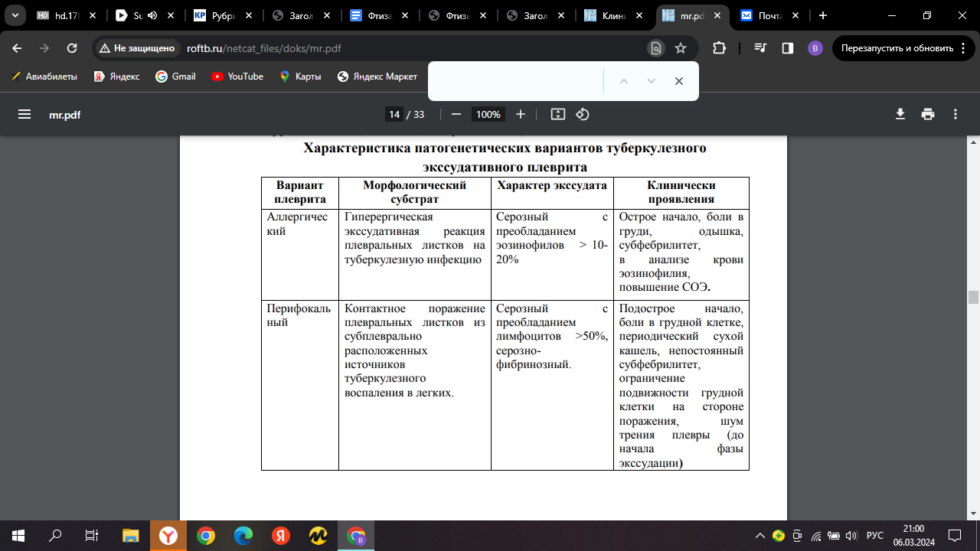Open the Яндекс Маркет bookmark
The height and width of the screenshot is (551, 980).
(x=377, y=77)
